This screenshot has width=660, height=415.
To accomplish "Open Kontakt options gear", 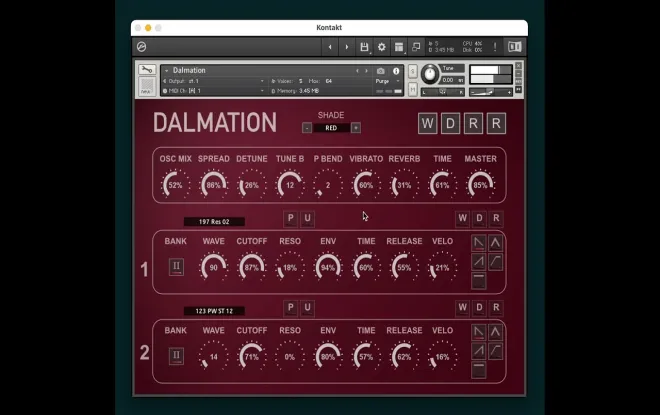I will [381, 47].
